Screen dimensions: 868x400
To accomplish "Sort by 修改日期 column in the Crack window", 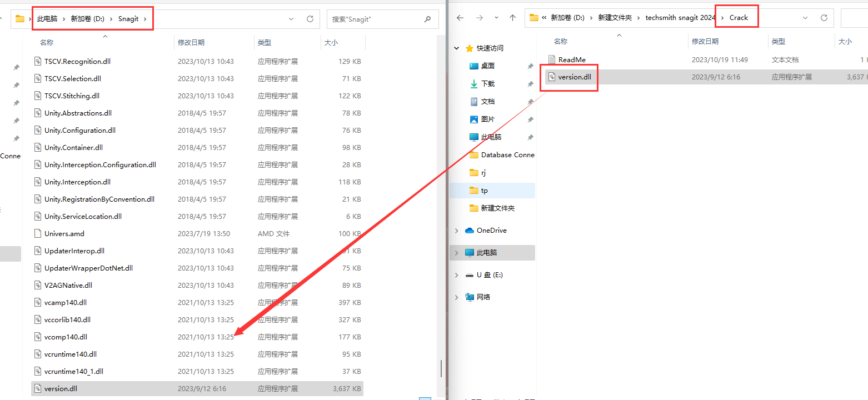I will point(705,42).
